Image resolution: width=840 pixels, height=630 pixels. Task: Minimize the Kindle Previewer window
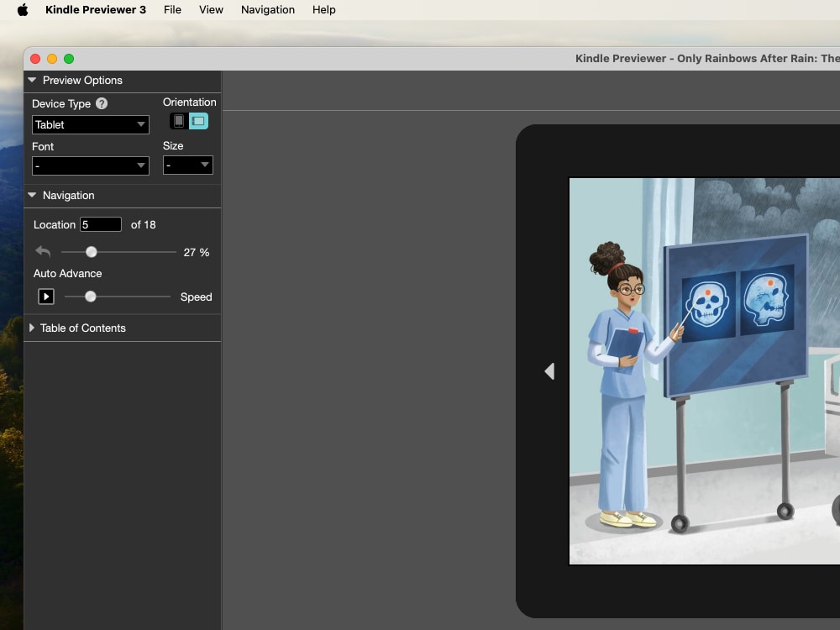[52, 59]
